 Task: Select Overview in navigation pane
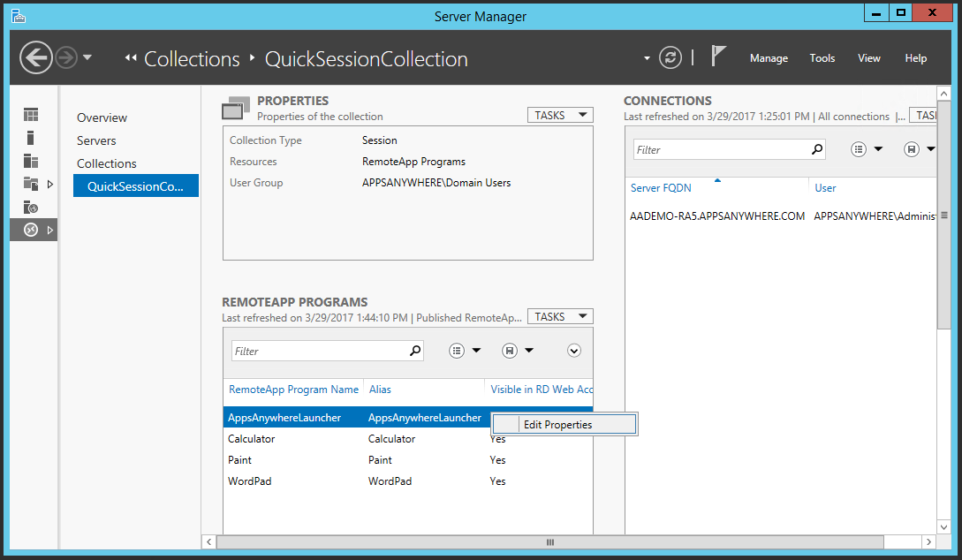pyautogui.click(x=102, y=117)
